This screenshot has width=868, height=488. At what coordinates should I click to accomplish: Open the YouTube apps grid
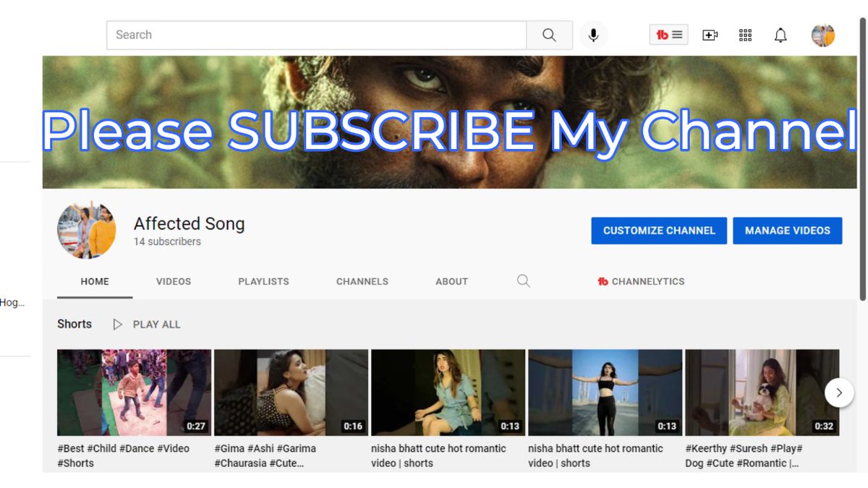pos(745,35)
